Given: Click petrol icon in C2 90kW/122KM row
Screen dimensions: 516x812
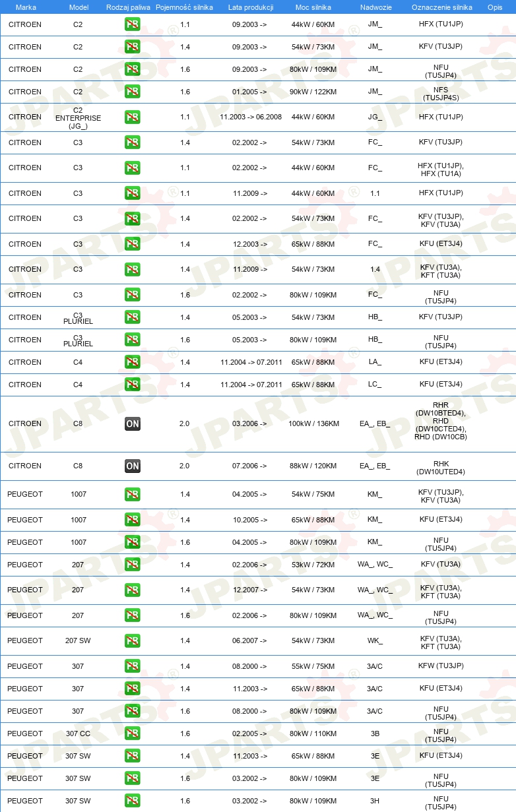Looking at the screenshot, I should (133, 92).
